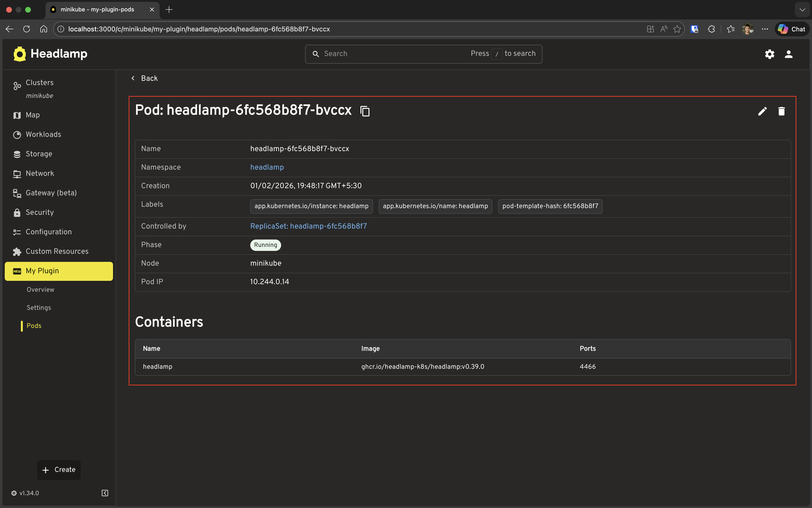The height and width of the screenshot is (508, 812).
Task: Click the delete trash icon for the pod
Action: pos(781,111)
